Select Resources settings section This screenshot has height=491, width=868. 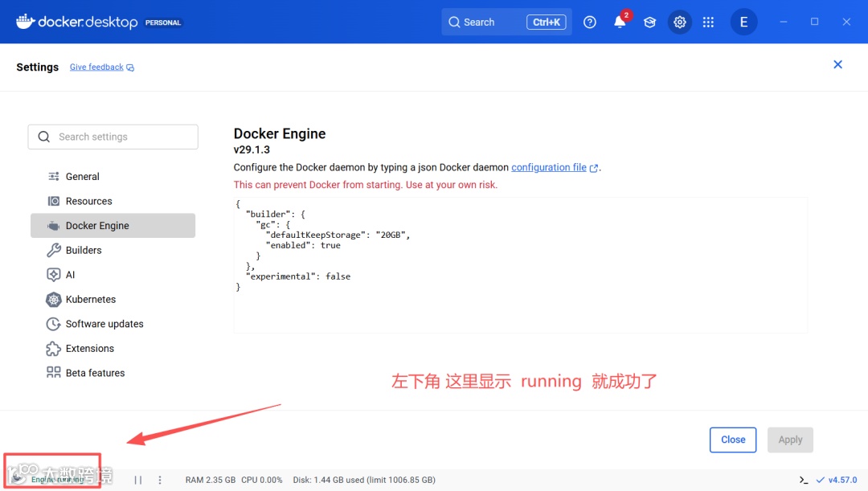113,201
